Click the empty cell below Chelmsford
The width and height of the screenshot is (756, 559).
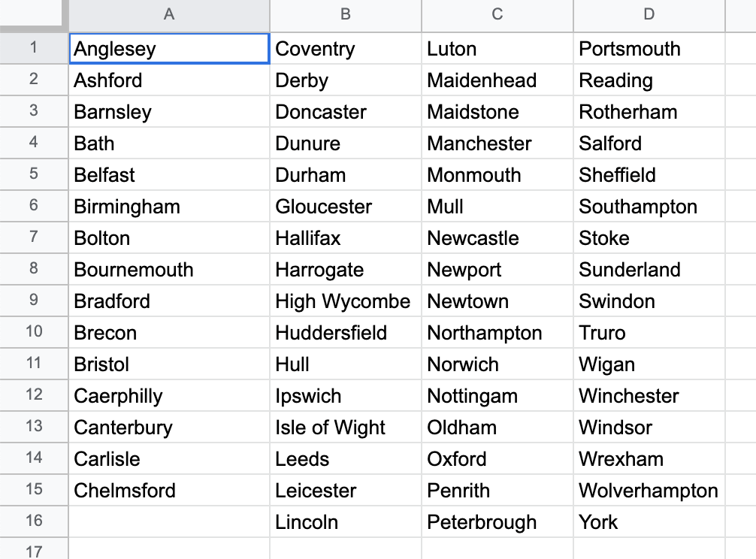coord(169,521)
